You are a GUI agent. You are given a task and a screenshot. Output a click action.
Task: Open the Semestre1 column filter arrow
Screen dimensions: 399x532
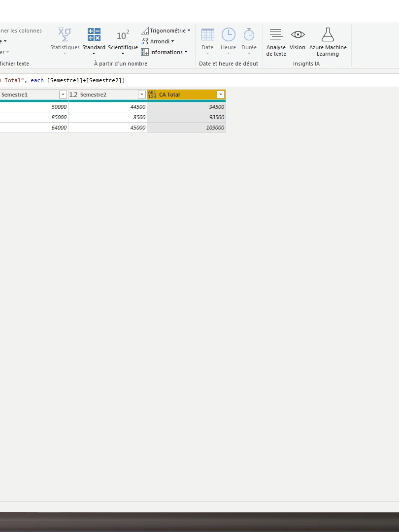coord(63,95)
